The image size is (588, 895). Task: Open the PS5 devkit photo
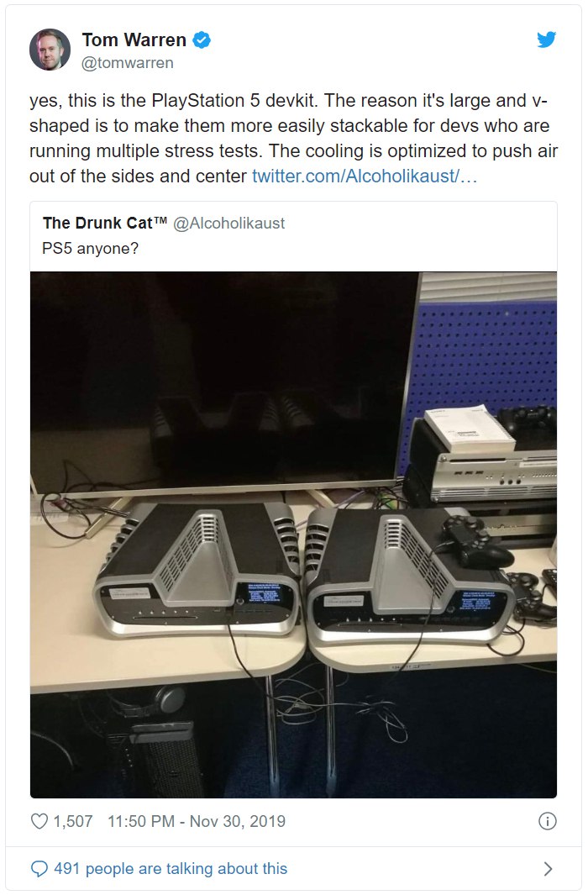294,534
